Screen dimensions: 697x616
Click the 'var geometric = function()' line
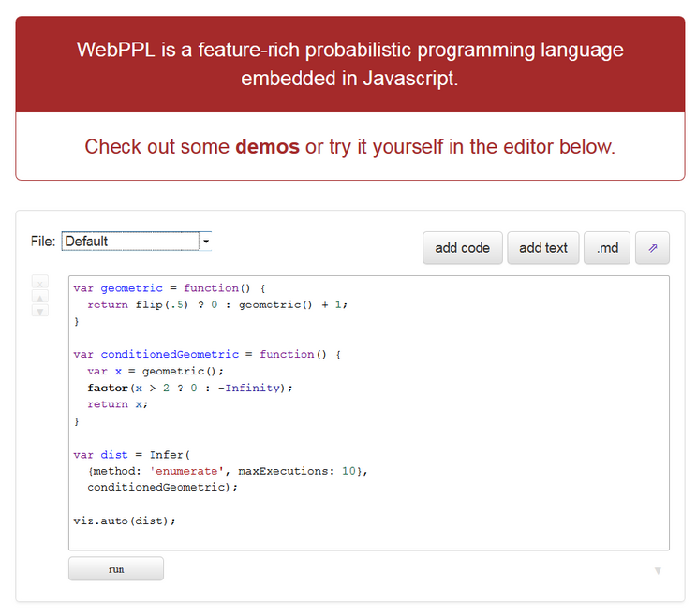pyautogui.click(x=170, y=288)
